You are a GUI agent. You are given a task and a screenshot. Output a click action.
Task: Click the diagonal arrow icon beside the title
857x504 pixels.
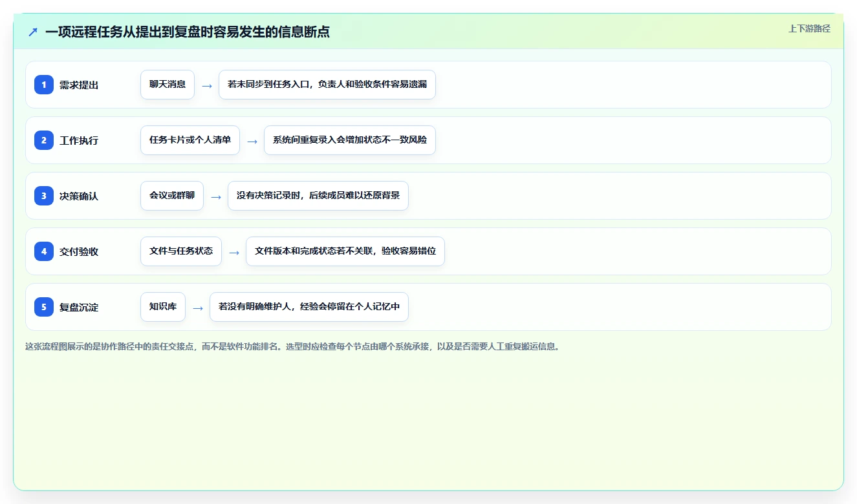coord(33,32)
